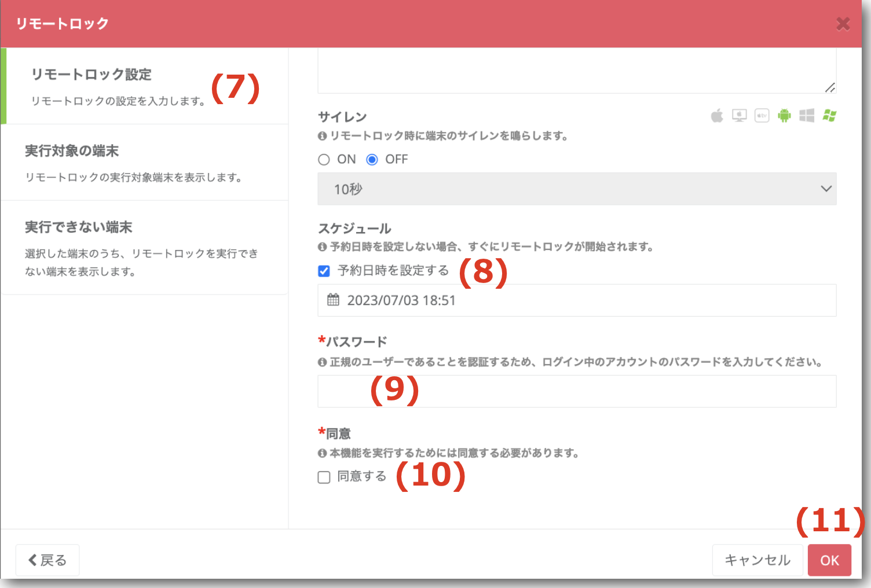This screenshot has height=588, width=871.
Task: Select the siren ON radio button
Action: pyautogui.click(x=324, y=160)
